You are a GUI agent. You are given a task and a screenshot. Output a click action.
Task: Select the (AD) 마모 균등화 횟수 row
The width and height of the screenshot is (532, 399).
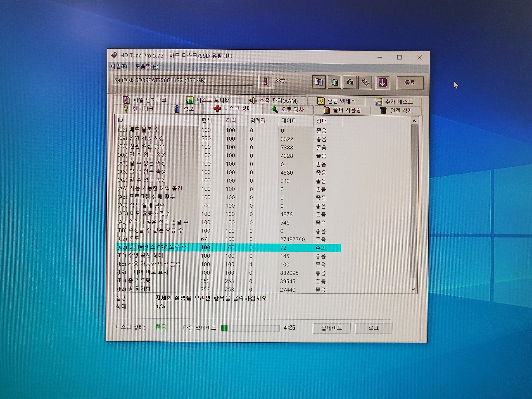229,214
